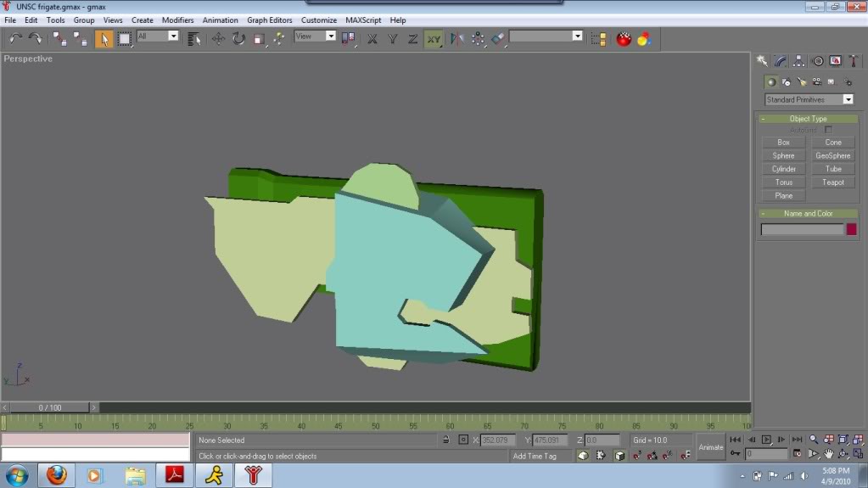This screenshot has width=868, height=488.
Task: Click the track bar right arrow
Action: [x=93, y=407]
